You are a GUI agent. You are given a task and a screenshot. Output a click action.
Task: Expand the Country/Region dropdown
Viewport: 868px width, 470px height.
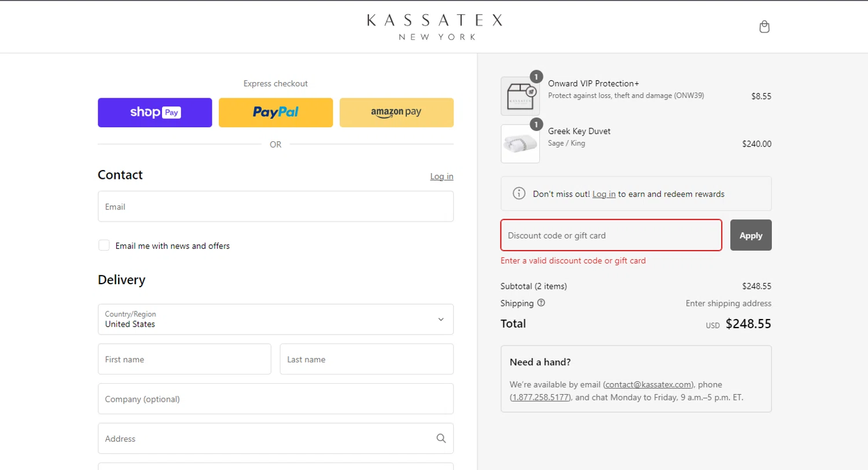[275, 320]
